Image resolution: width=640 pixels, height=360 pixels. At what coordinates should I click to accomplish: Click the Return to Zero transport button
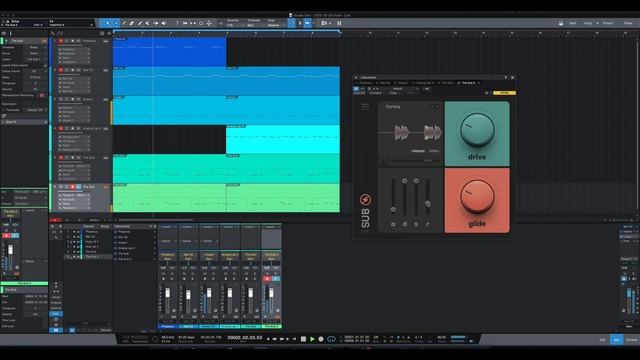294,339
